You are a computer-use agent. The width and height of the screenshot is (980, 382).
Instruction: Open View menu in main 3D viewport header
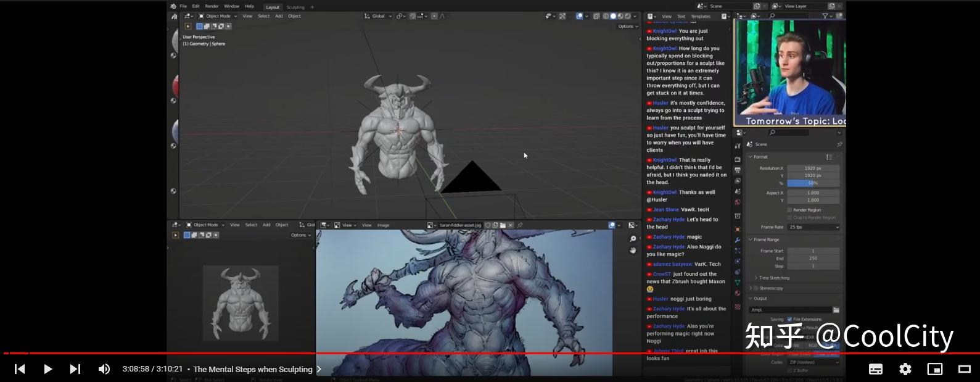(x=247, y=16)
